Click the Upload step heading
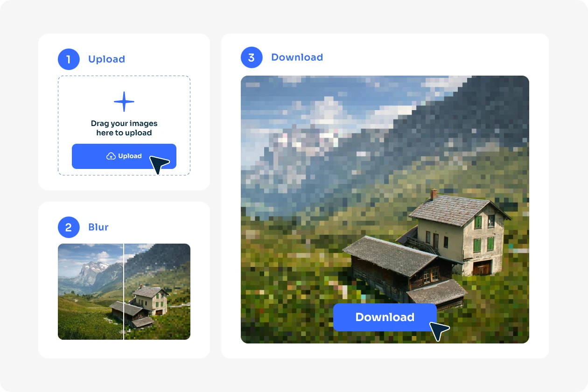 (x=106, y=59)
